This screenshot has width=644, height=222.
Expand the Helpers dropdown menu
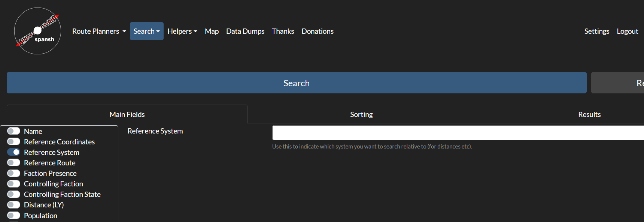coord(182,31)
